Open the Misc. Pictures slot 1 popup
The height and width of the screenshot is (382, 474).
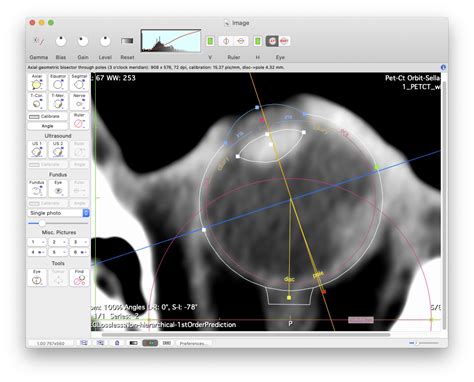37,242
